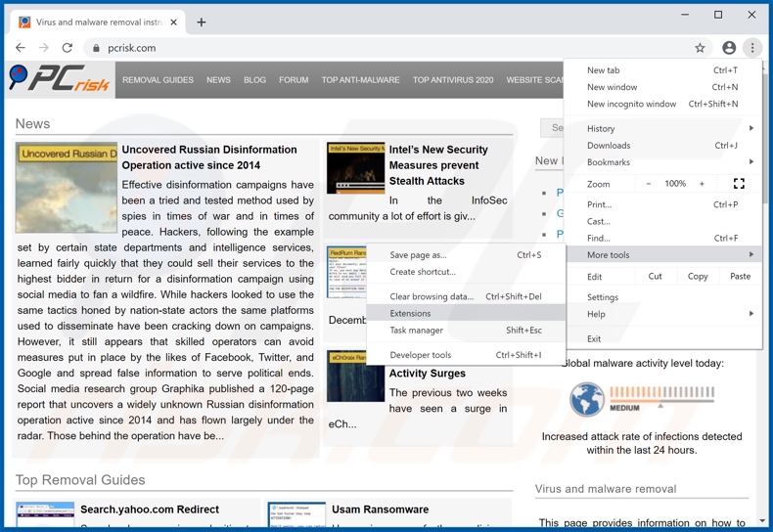Viewport: 773px width, 532px height.
Task: Select Extensions from More tools submenu
Action: click(410, 314)
